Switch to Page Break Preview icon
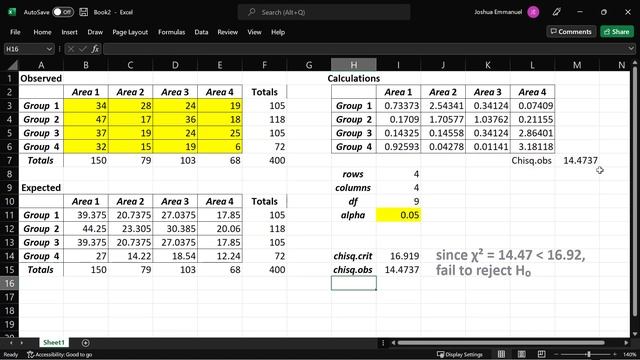Image resolution: width=640 pixels, height=360 pixels. point(542,354)
